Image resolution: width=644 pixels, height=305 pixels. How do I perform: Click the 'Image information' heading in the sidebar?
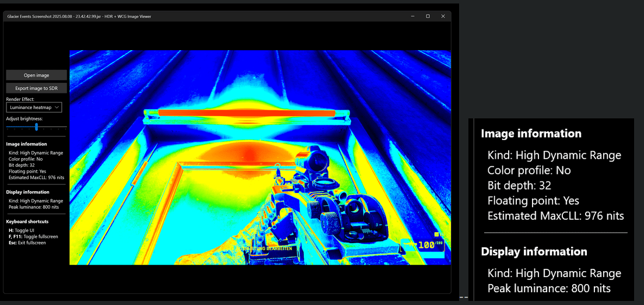26,144
